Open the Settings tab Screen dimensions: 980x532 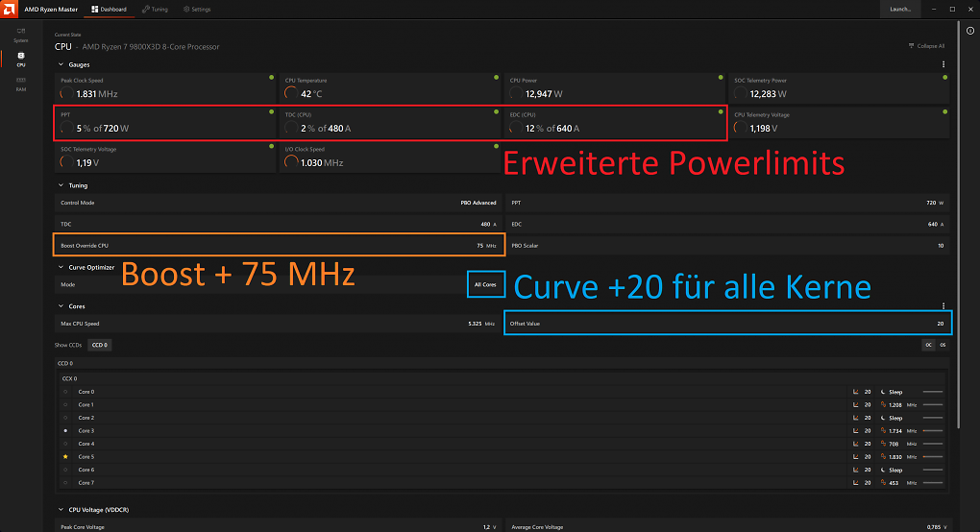pyautogui.click(x=197, y=10)
